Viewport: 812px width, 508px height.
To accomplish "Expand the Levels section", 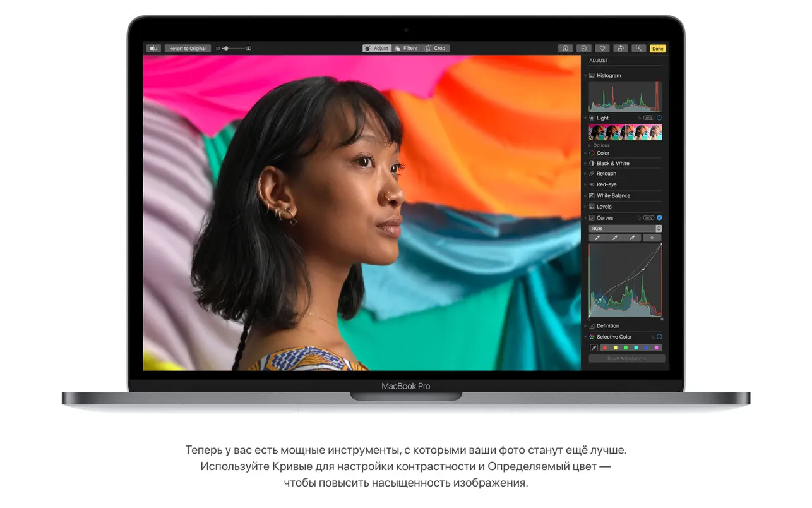I will pos(585,207).
